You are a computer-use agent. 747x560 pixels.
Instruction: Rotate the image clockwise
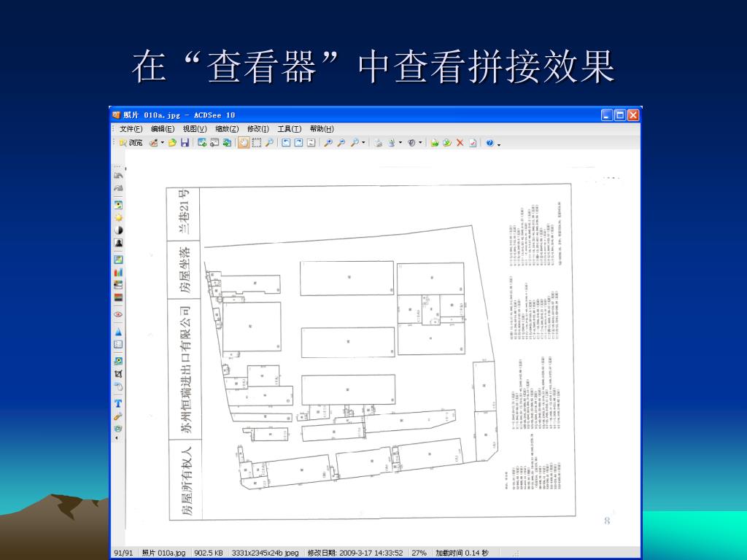[298, 142]
